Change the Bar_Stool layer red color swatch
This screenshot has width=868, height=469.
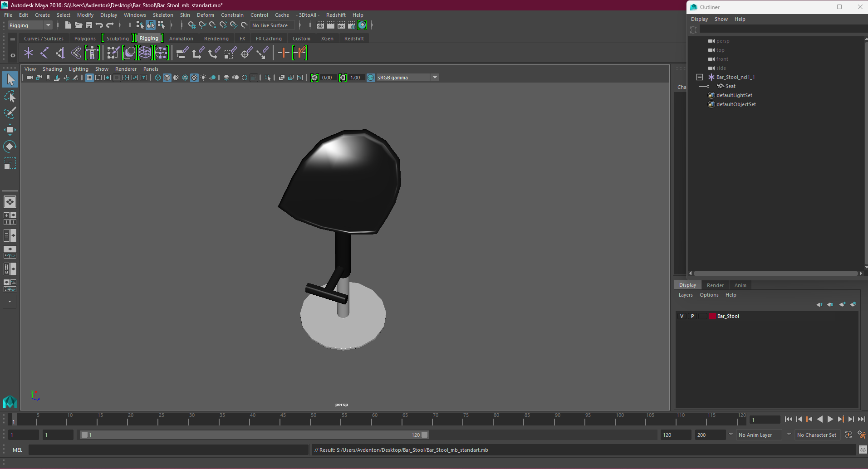[712, 316]
